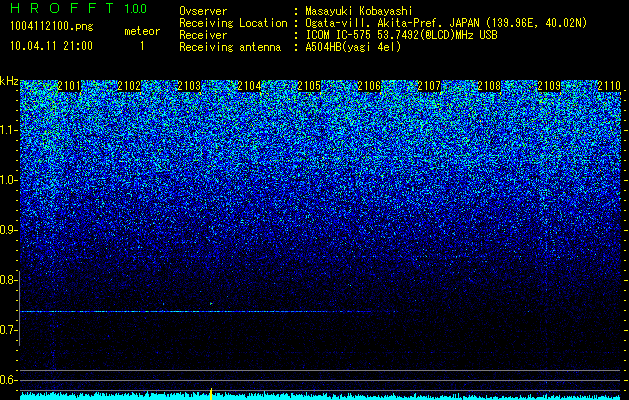Image resolution: width=629 pixels, height=400 pixels.
Task: Select the filename 1004112100.png
Action: pyautogui.click(x=52, y=26)
